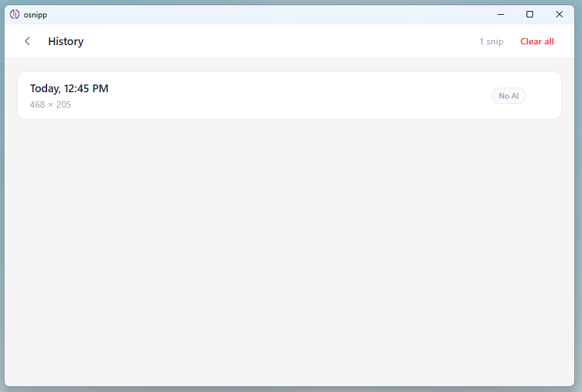Maximize the osnipp window
This screenshot has width=582, height=392.
[x=530, y=14]
